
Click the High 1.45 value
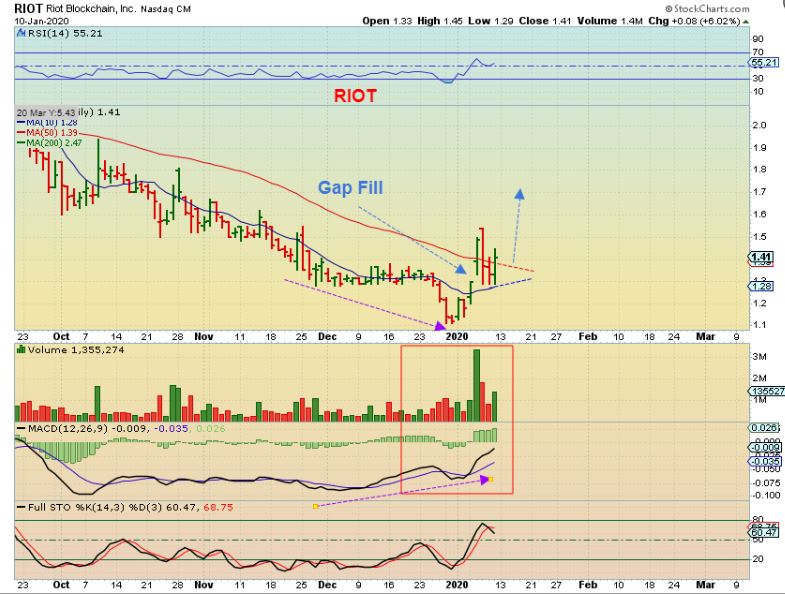[440, 21]
